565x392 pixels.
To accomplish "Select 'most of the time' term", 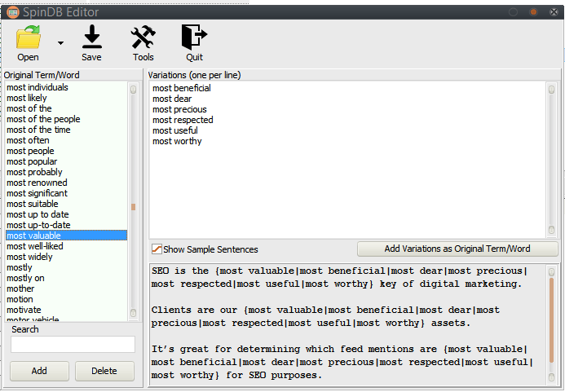I will [x=66, y=130].
